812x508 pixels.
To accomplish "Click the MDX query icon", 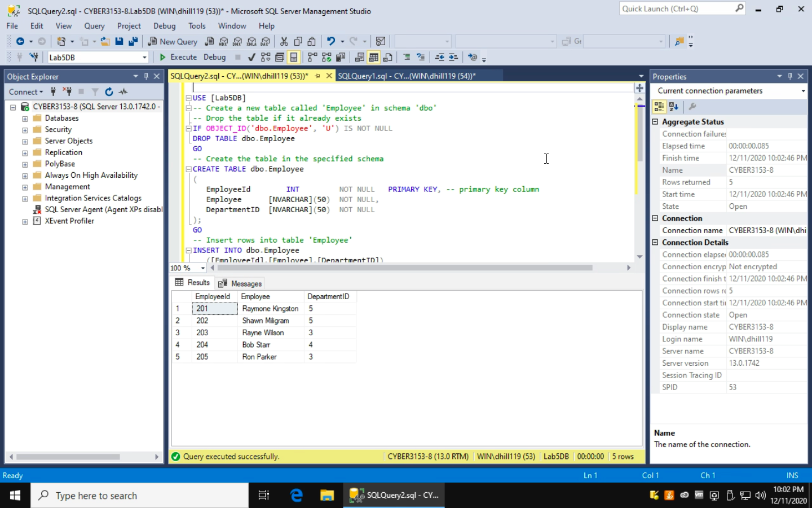I will [224, 41].
